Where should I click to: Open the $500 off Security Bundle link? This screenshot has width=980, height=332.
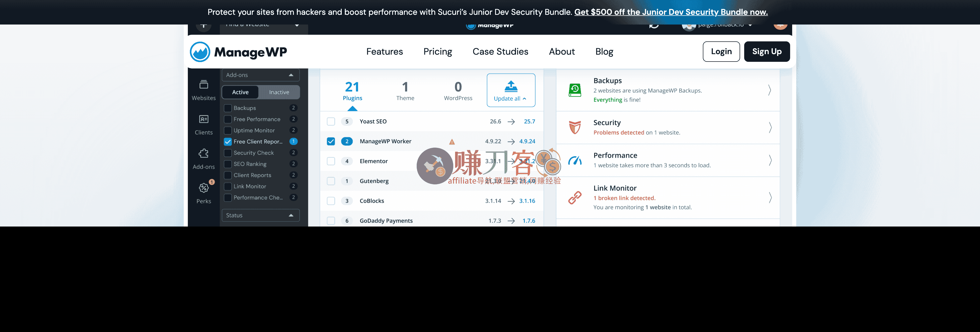tap(671, 12)
